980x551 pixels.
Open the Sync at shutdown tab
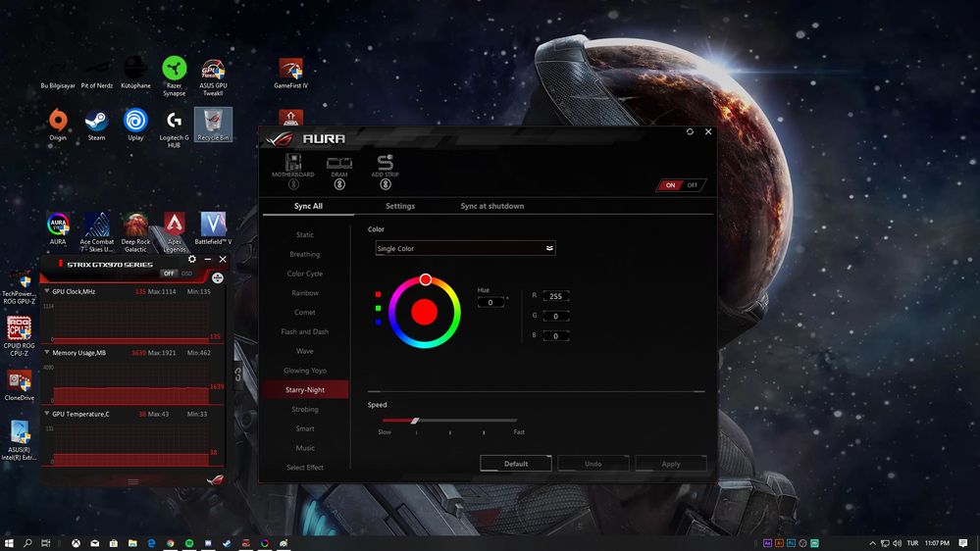[492, 206]
